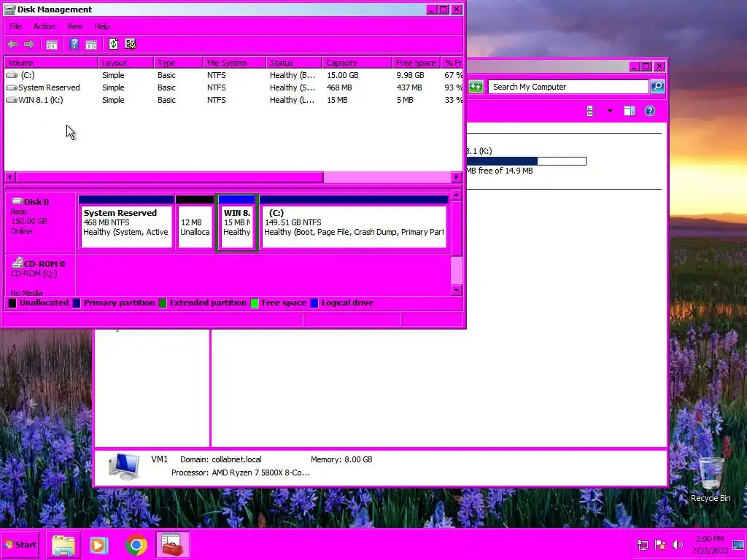747x560 pixels.
Task: Sort by the Volume column header
Action: [x=51, y=63]
